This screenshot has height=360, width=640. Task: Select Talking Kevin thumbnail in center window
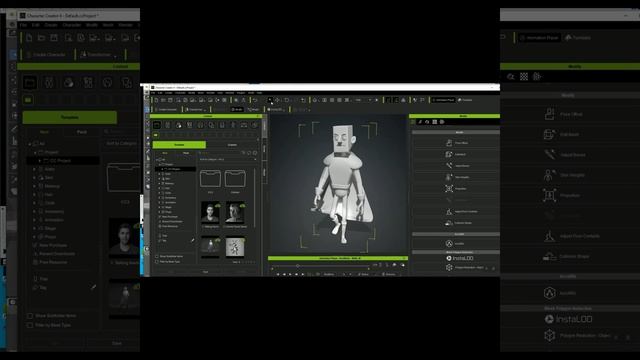(x=210, y=214)
